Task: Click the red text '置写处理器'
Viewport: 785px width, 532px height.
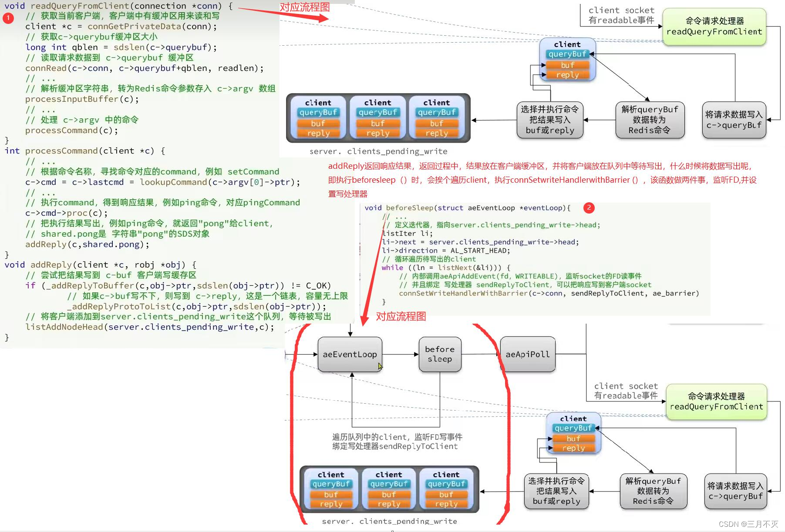Action: pyautogui.click(x=347, y=194)
